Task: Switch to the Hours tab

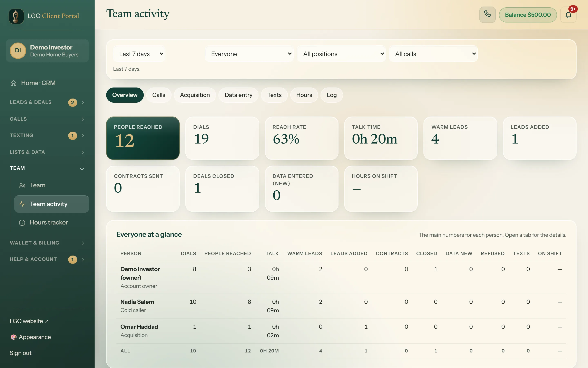Action: [x=304, y=95]
